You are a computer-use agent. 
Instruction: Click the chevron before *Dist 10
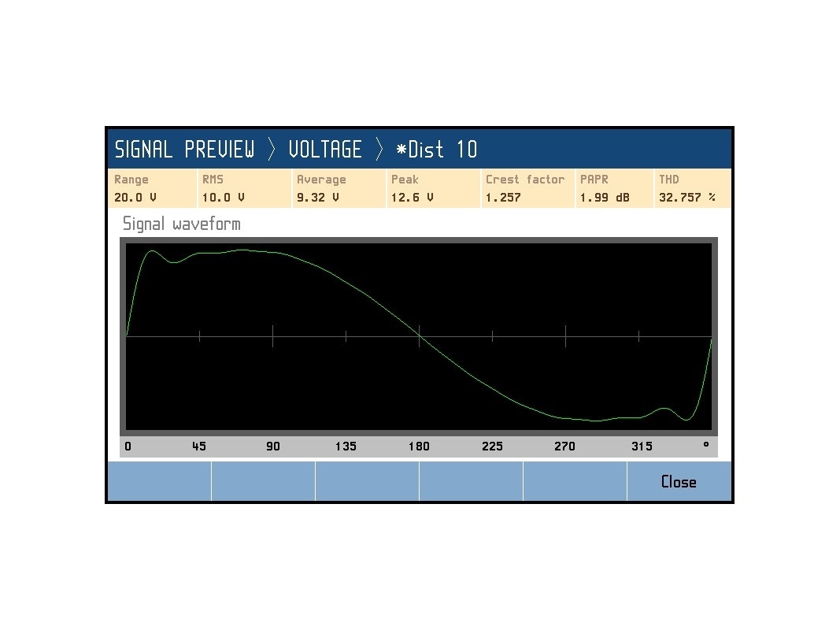(x=379, y=150)
